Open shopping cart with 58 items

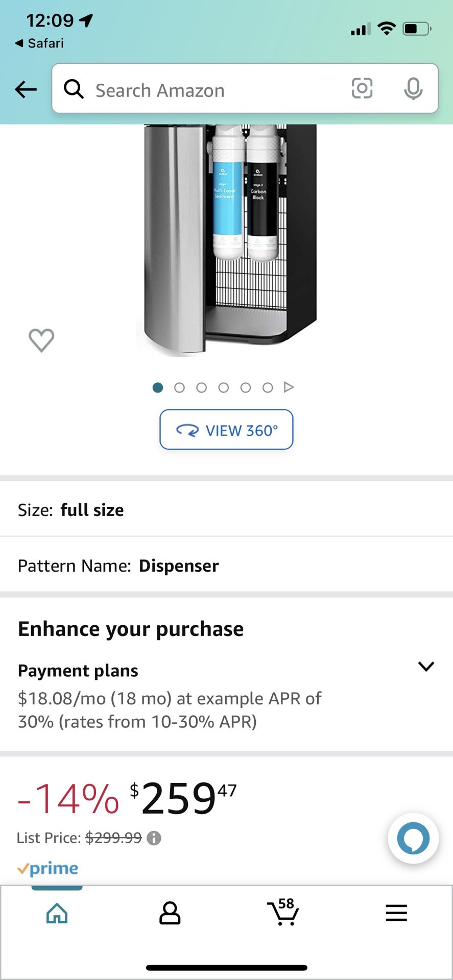coord(282,913)
